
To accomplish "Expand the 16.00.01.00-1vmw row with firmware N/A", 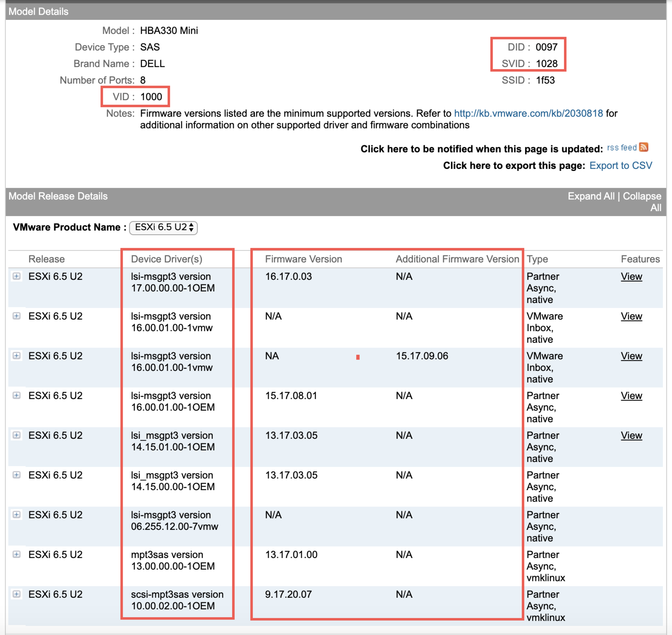I will (16, 316).
